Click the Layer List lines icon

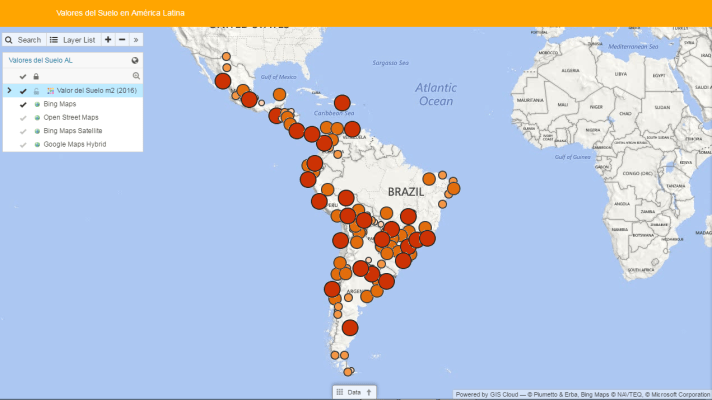(54, 40)
